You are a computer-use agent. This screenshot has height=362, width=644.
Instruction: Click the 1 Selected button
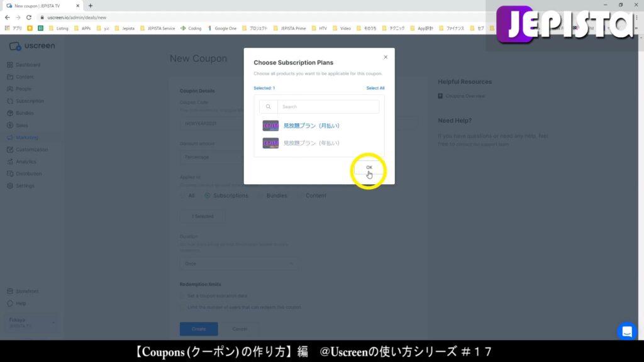tap(203, 216)
